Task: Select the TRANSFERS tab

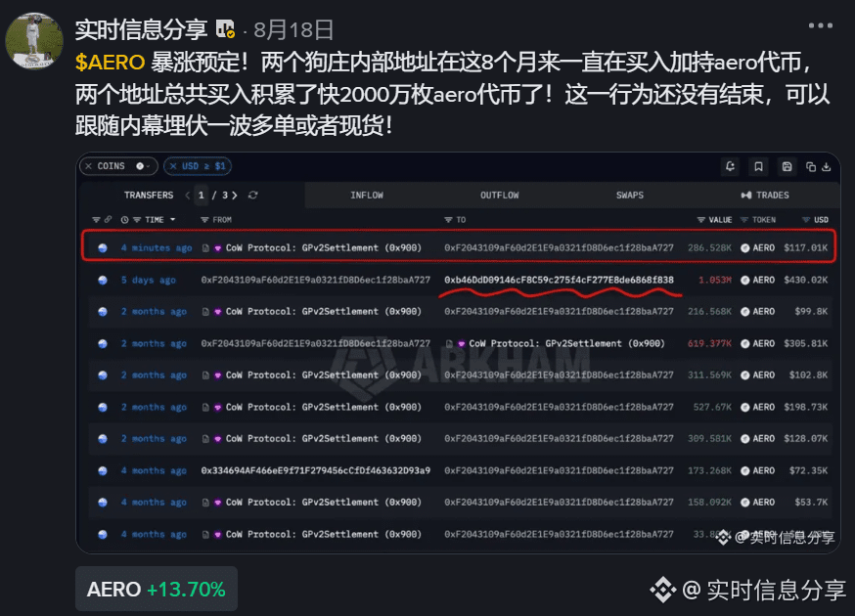Action: [x=149, y=196]
